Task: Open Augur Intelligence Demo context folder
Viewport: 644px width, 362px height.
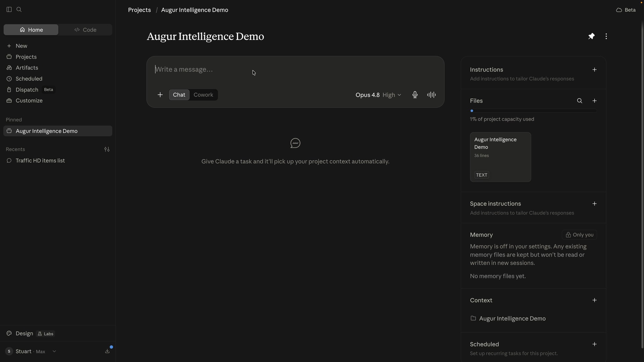Action: coord(508,318)
